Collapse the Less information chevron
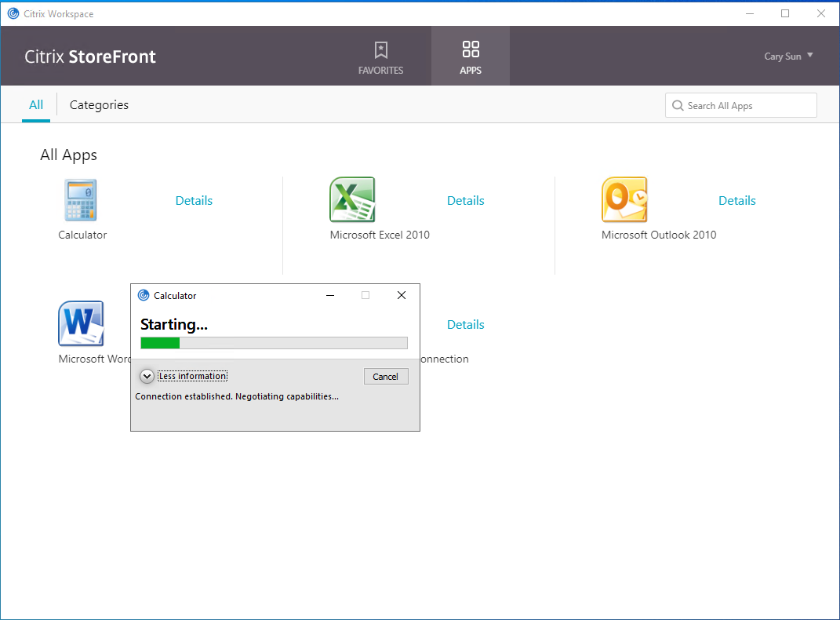Screen dimensions: 840x620 (x=147, y=376)
